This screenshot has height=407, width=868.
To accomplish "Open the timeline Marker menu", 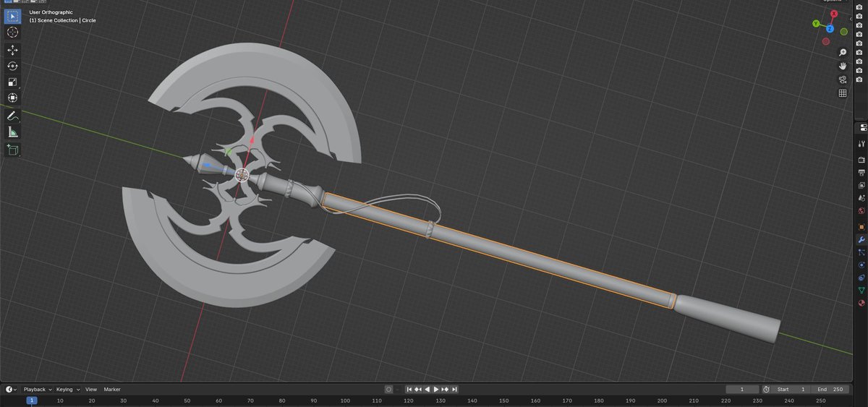I will (112, 389).
